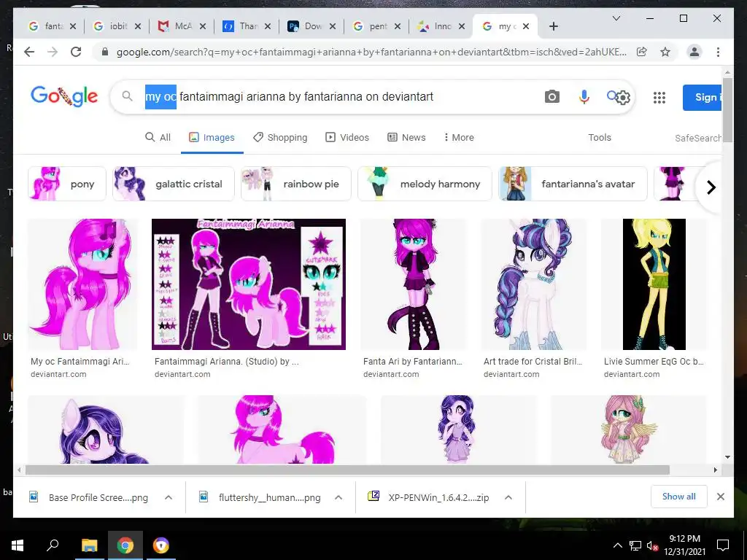Open the Fanta Ari by Fantariann thumbnail
This screenshot has width=747, height=560.
(x=414, y=284)
